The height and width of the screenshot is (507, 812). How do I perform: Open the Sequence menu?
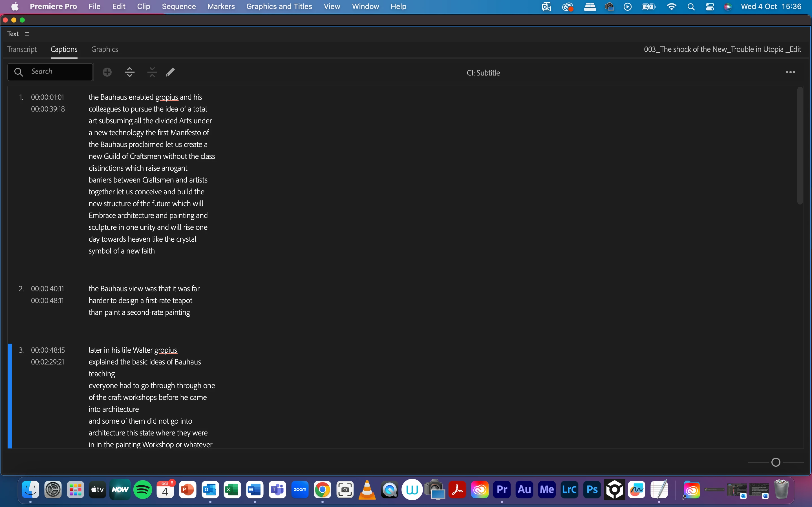pos(178,6)
